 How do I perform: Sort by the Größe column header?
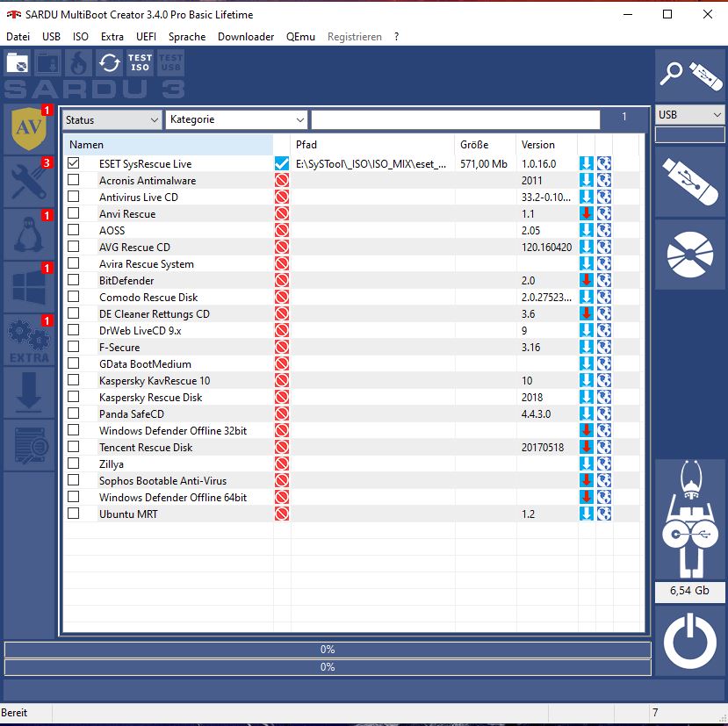pos(485,145)
